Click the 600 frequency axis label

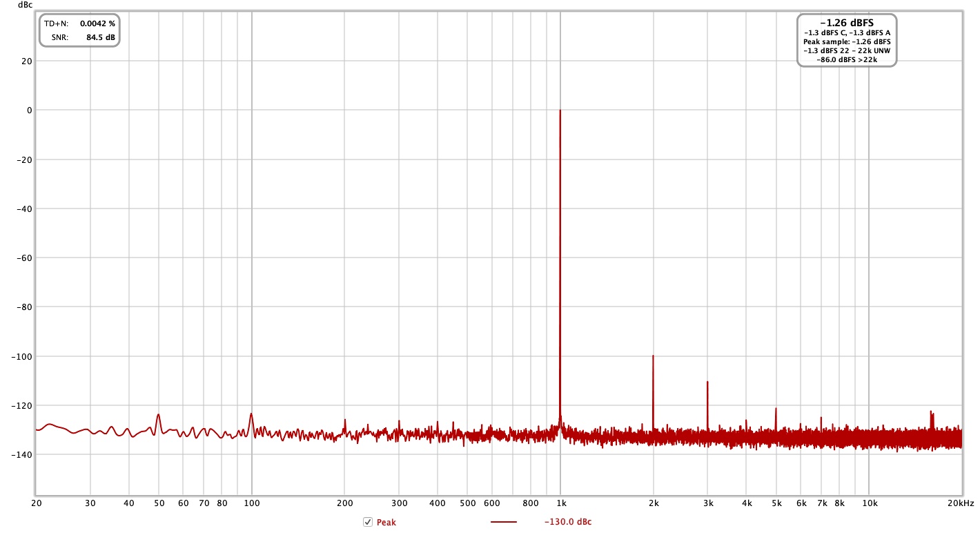click(492, 504)
